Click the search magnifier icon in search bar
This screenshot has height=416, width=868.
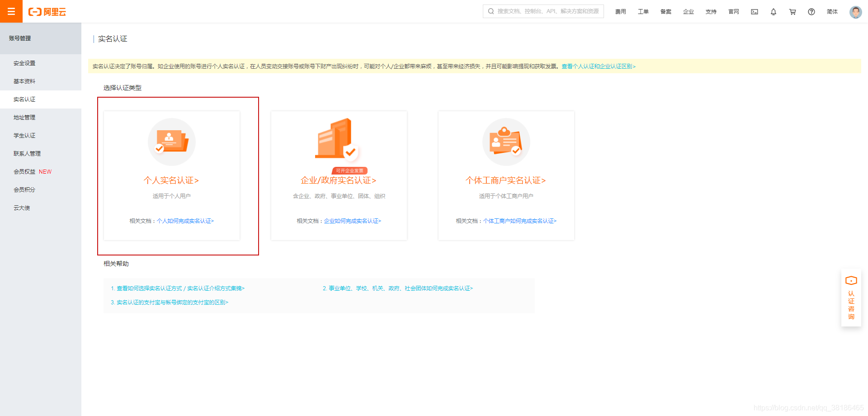[491, 11]
